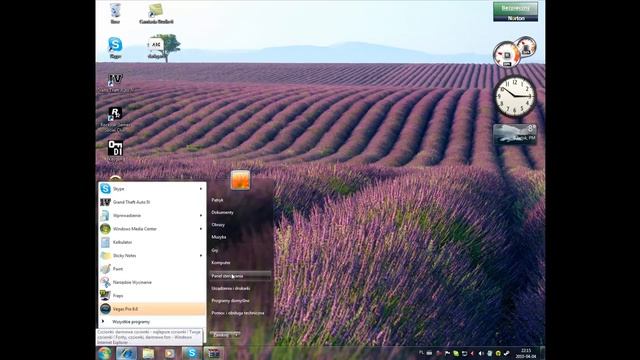Click the volume speaker tray icon
640x360 pixels.
tap(481, 353)
